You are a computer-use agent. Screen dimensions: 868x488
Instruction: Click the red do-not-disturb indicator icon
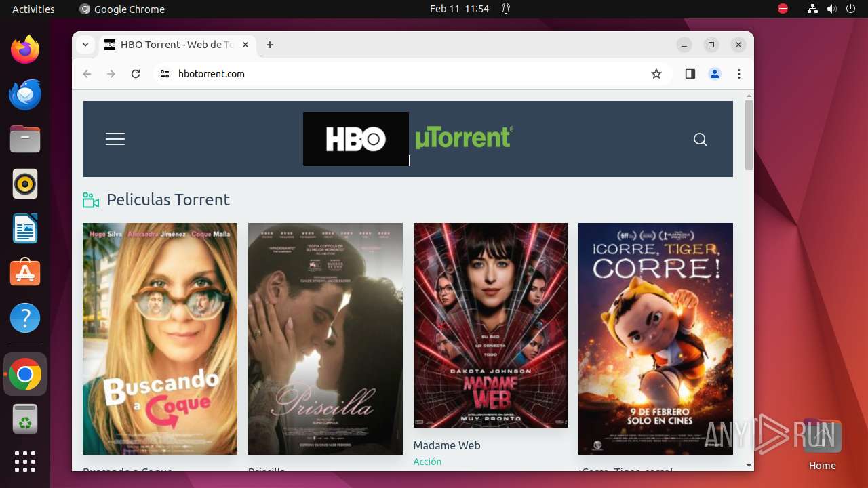[783, 9]
